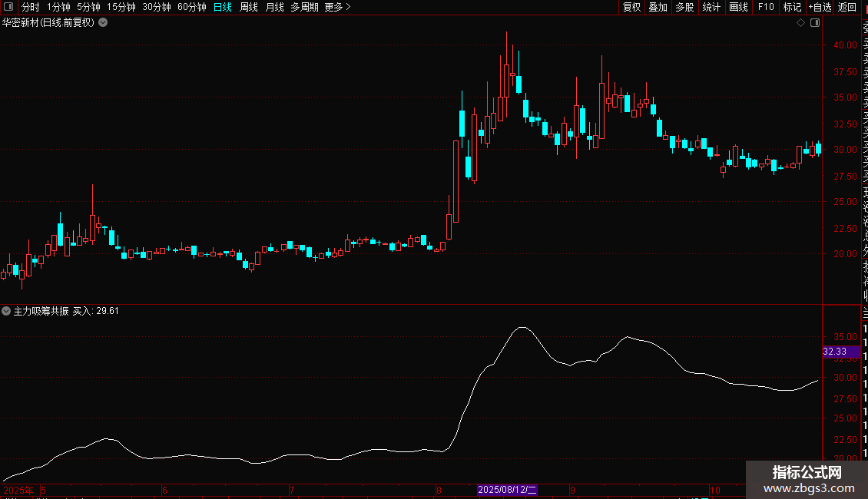Toggle the left panel icon beside 分时
868x499 pixels.
pyautogui.click(x=9, y=7)
